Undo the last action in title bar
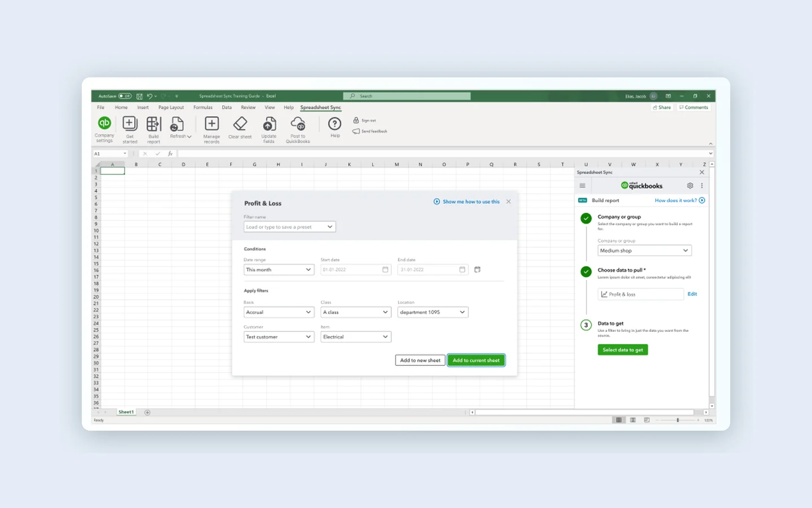 (x=149, y=97)
